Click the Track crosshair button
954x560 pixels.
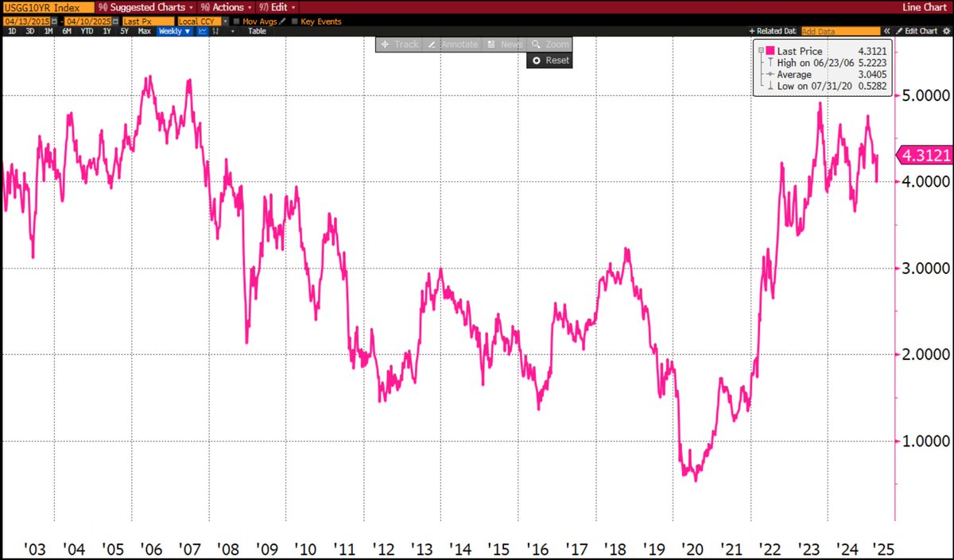coord(400,44)
